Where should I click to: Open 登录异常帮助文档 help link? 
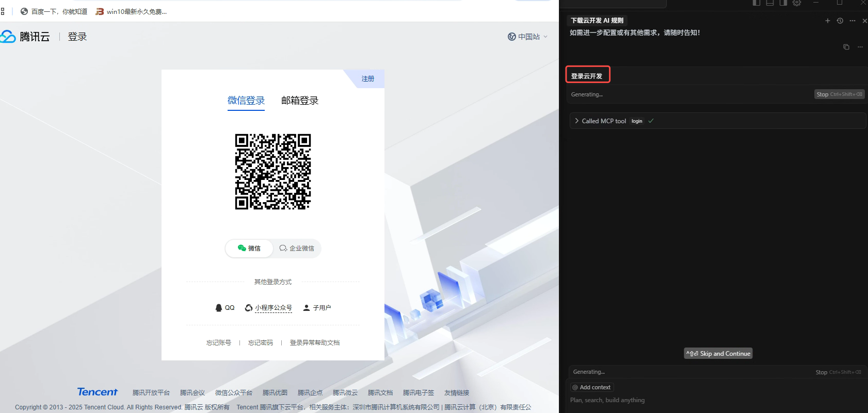(x=315, y=343)
